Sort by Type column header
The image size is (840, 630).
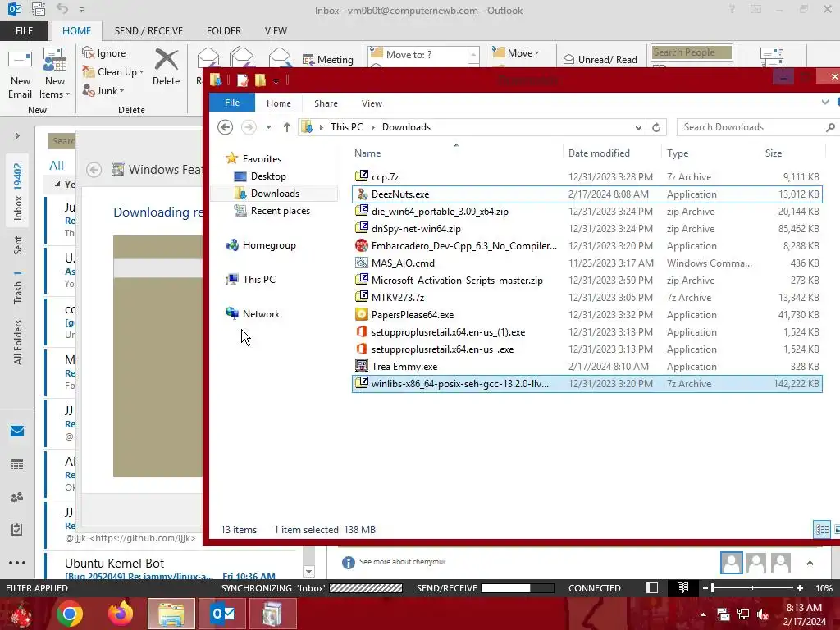(x=678, y=153)
